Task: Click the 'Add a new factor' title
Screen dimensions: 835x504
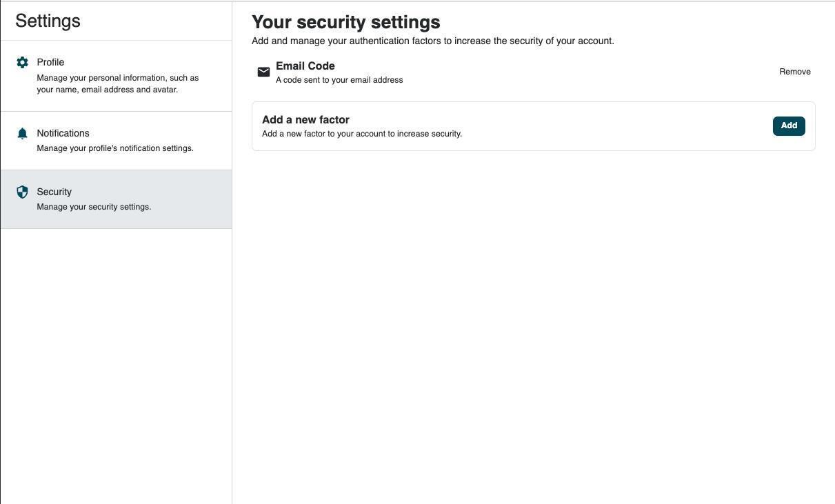Action: (305, 120)
